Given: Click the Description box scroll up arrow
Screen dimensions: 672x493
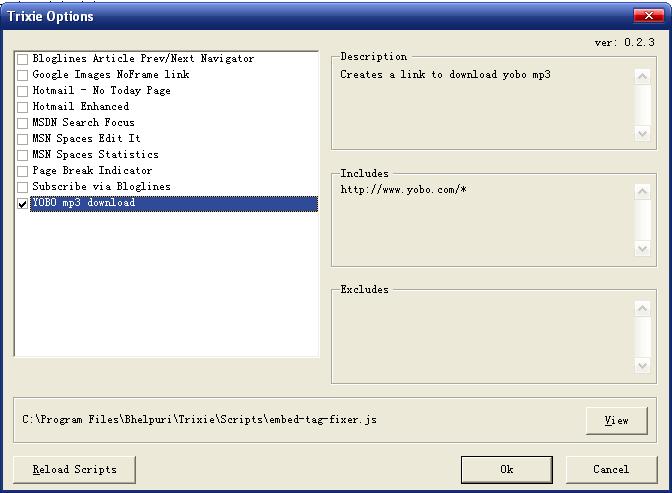Looking at the screenshot, I should tap(642, 77).
